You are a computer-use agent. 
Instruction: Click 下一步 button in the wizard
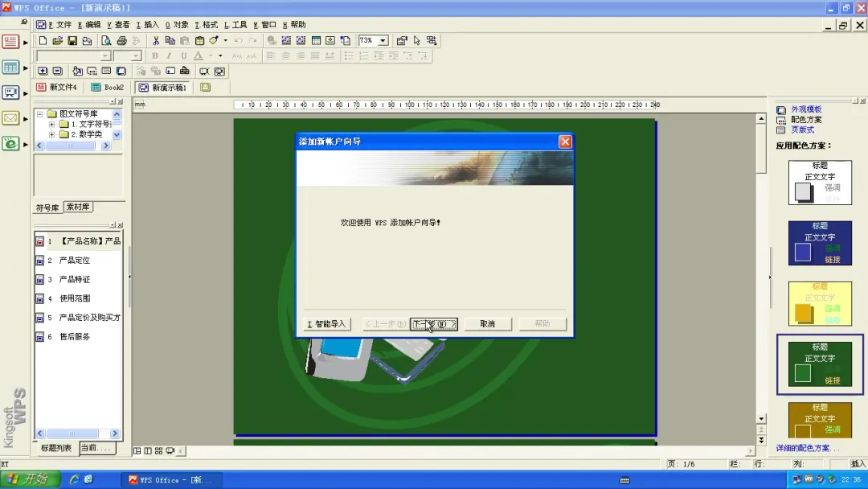click(x=434, y=324)
